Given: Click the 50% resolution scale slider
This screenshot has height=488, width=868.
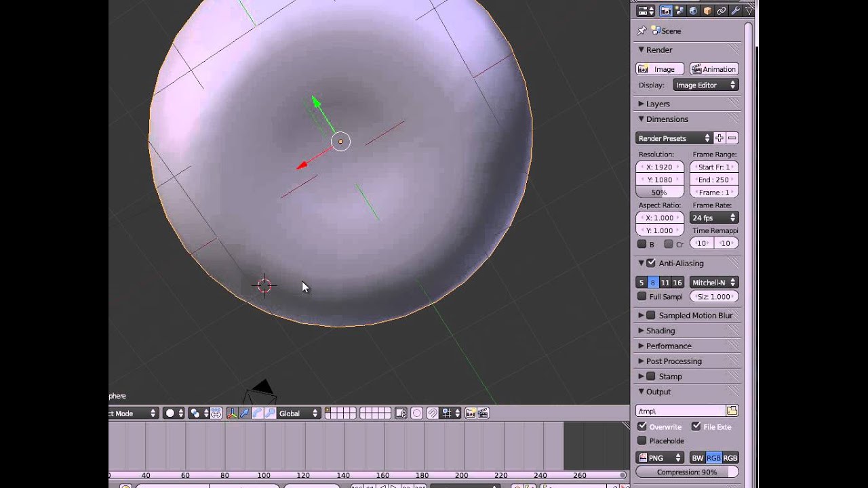Looking at the screenshot, I should tap(659, 192).
